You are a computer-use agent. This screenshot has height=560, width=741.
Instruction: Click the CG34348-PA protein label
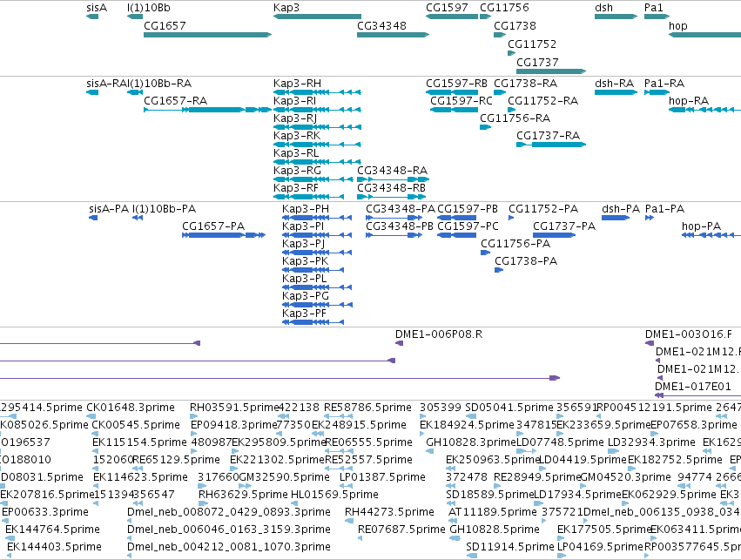pyautogui.click(x=401, y=209)
